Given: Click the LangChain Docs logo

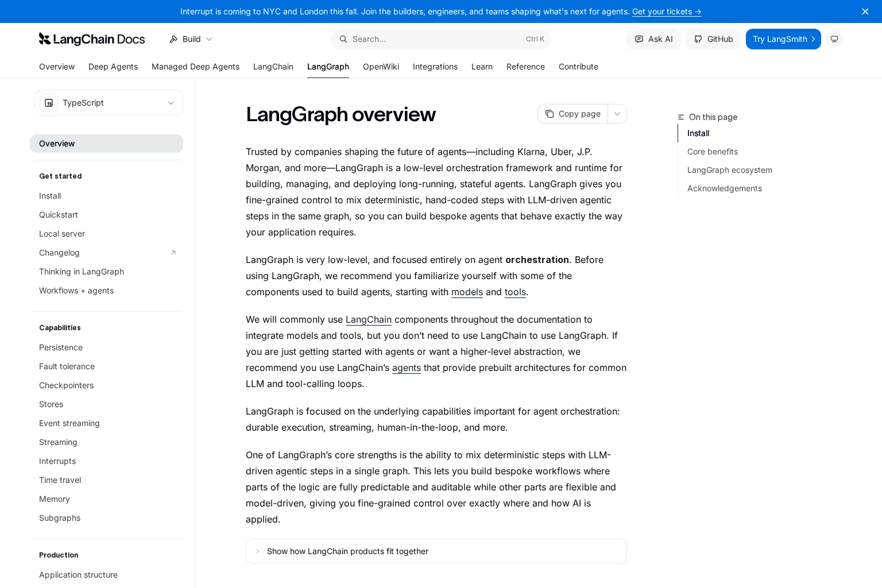Looking at the screenshot, I should coord(92,39).
